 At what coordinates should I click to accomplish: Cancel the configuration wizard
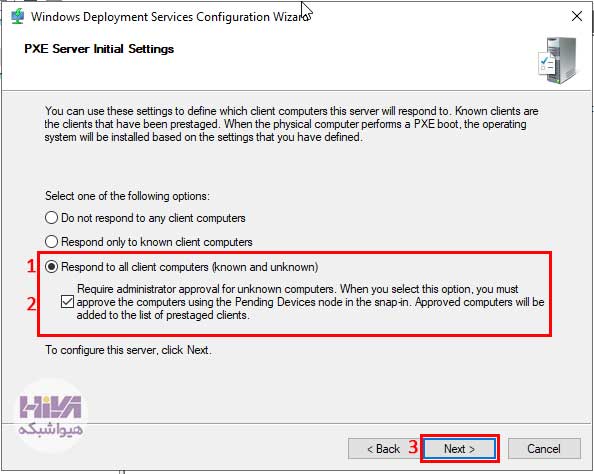[x=544, y=449]
